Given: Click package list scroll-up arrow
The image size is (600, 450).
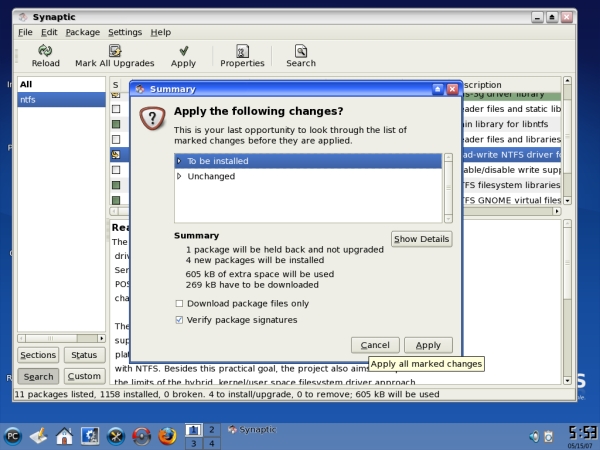Looking at the screenshot, I should tap(567, 81).
